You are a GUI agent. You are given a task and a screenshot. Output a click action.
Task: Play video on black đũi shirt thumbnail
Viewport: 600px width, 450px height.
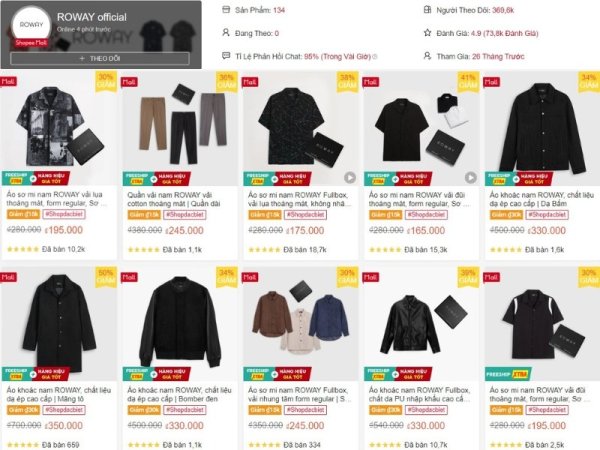pyautogui.click(x=471, y=178)
